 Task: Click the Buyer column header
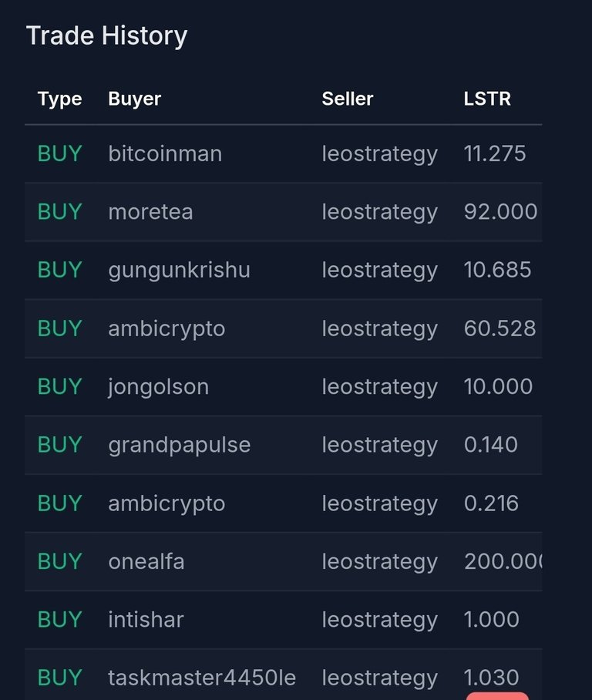point(134,99)
